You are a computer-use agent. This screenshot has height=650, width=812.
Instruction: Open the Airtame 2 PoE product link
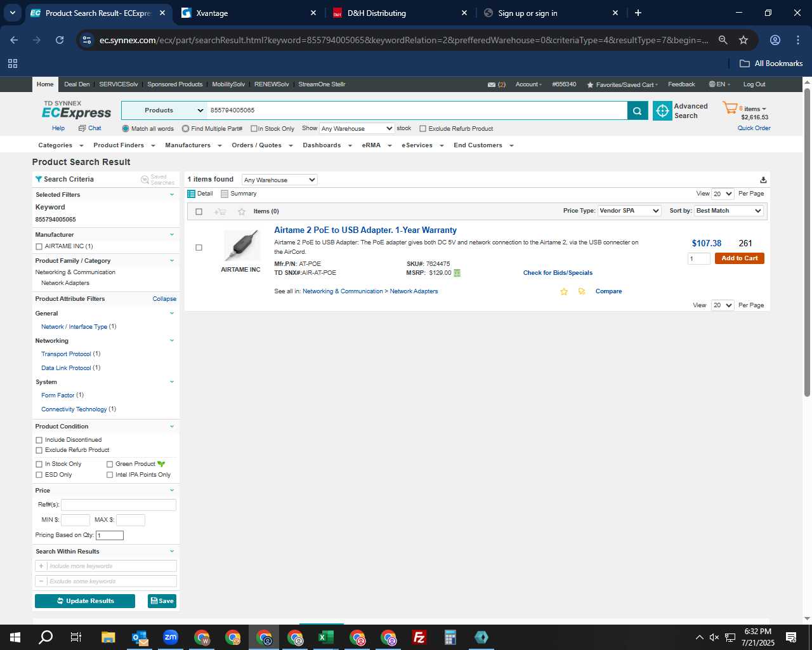tap(365, 230)
